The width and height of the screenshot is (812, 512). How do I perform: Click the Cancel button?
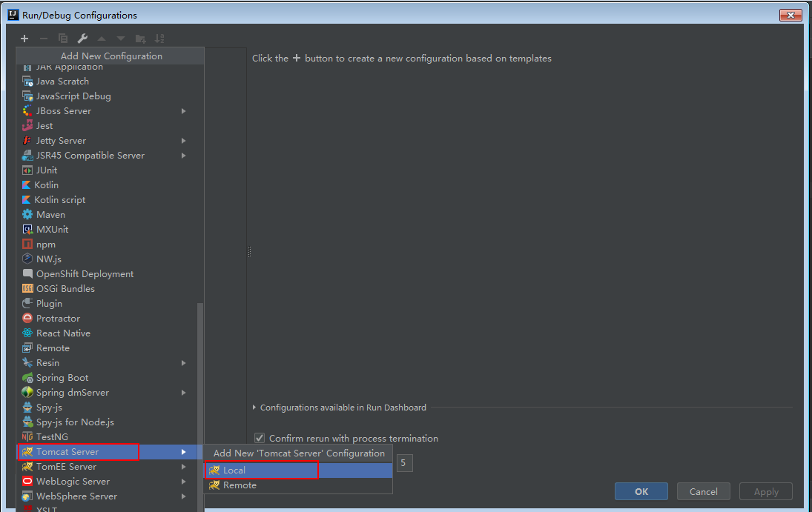click(703, 491)
